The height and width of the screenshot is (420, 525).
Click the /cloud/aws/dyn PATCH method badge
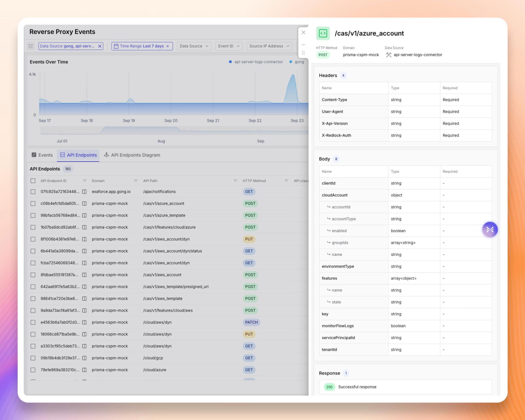[x=251, y=322]
